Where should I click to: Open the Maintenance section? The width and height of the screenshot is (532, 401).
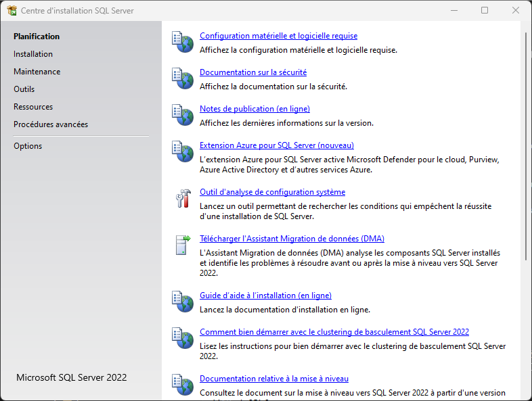tap(37, 72)
